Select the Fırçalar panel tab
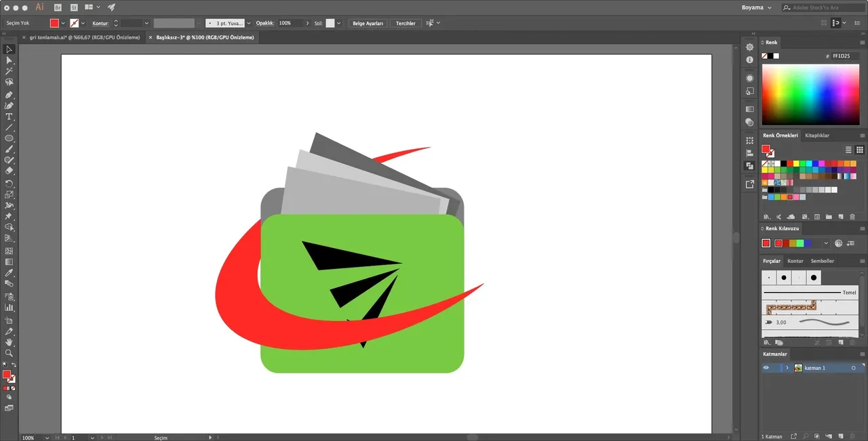 point(772,261)
